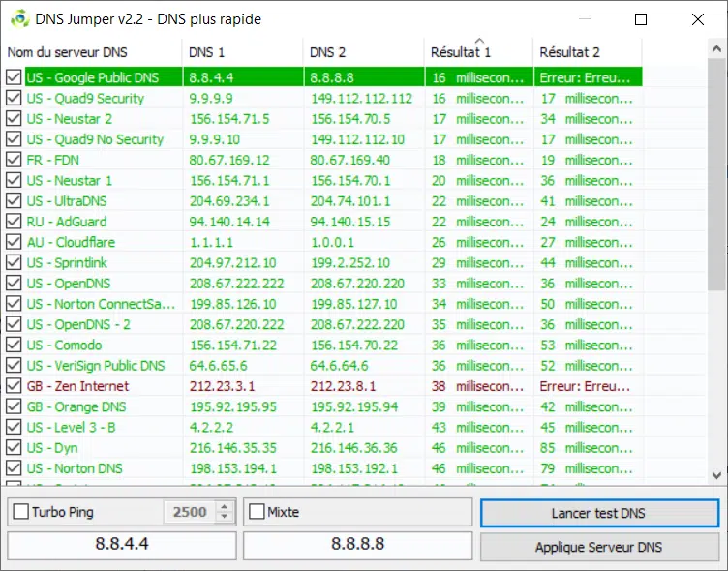The height and width of the screenshot is (571, 728).
Task: Sort by Résultat 2 column header
Action: coord(588,52)
